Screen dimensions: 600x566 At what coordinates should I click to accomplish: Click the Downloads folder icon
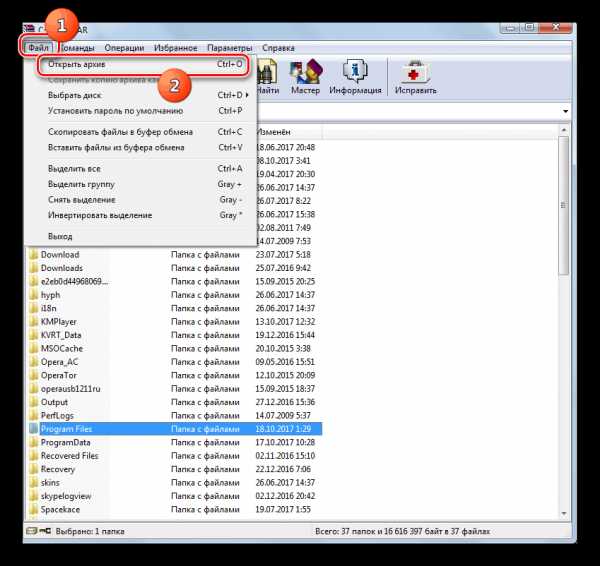pos(34,268)
